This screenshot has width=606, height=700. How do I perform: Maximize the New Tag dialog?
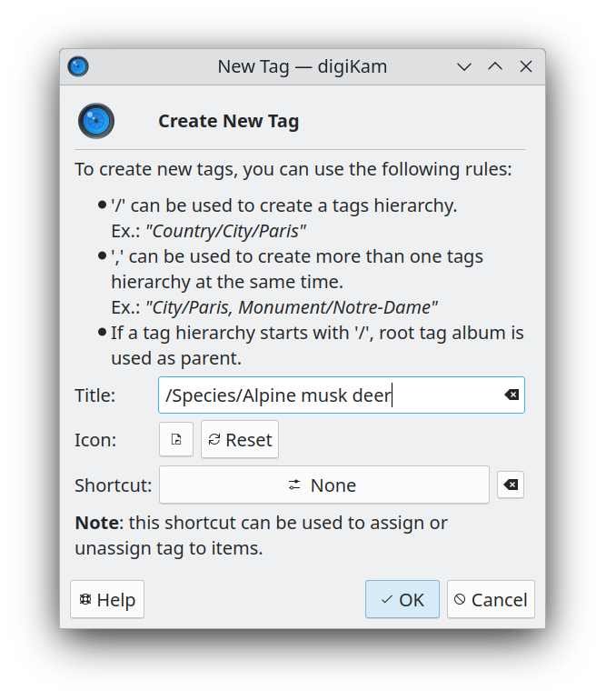pos(495,66)
